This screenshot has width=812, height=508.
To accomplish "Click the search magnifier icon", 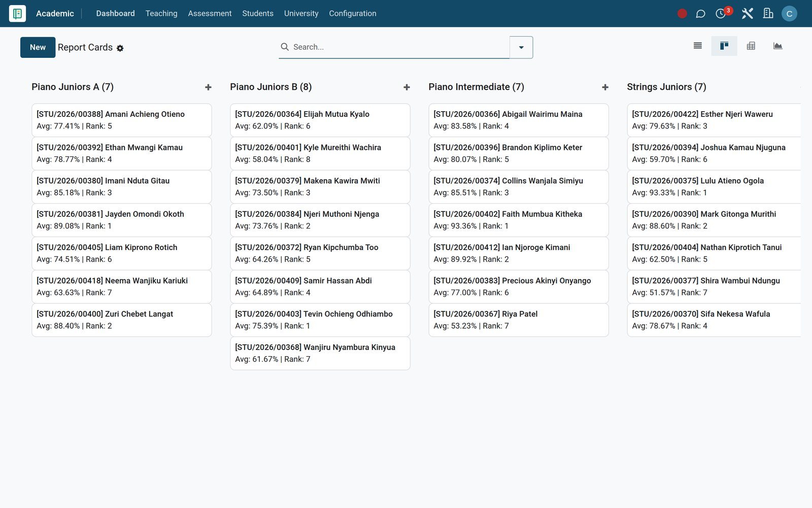I will tap(285, 47).
